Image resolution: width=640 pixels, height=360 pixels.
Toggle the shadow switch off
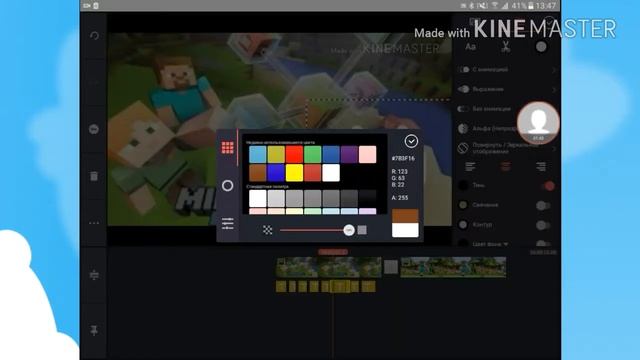[547, 186]
